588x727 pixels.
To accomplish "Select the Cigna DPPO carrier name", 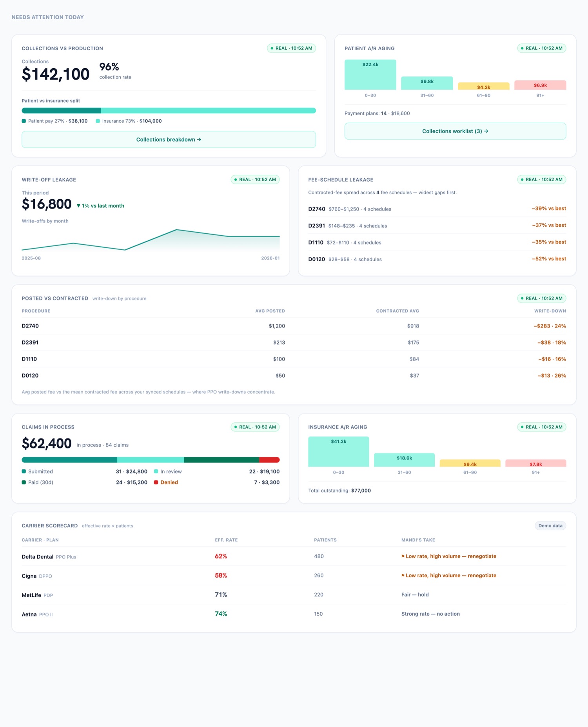I will click(37, 576).
